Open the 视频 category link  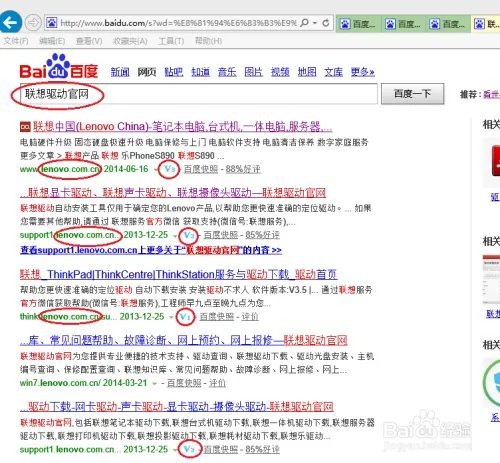click(x=280, y=72)
